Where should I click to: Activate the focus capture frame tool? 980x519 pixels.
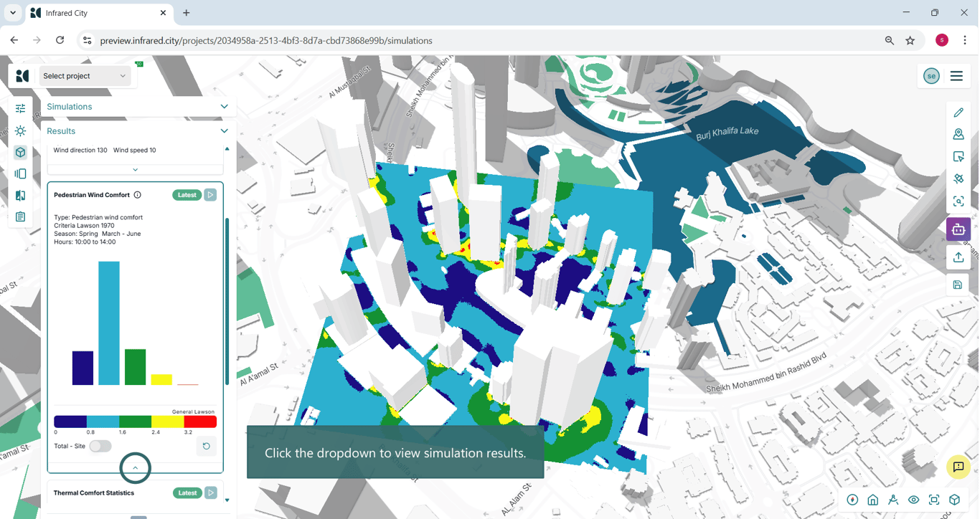coord(958,201)
